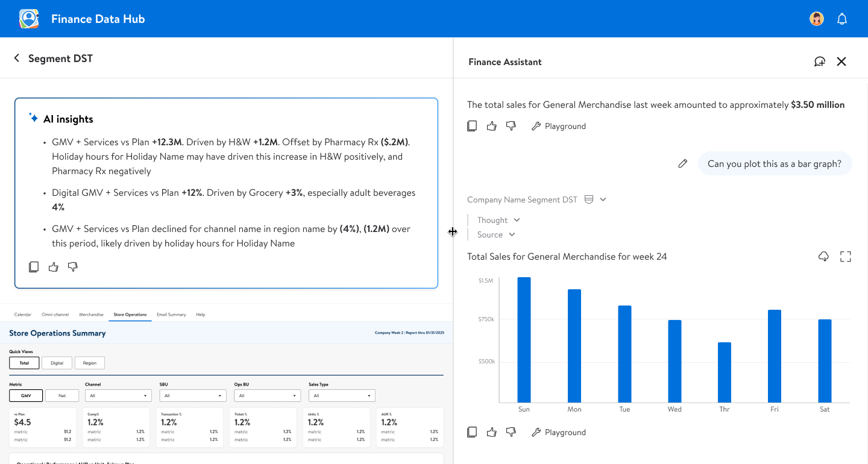Go back from Segment DST page
Viewport: 868px width, 464px height.
[x=17, y=58]
